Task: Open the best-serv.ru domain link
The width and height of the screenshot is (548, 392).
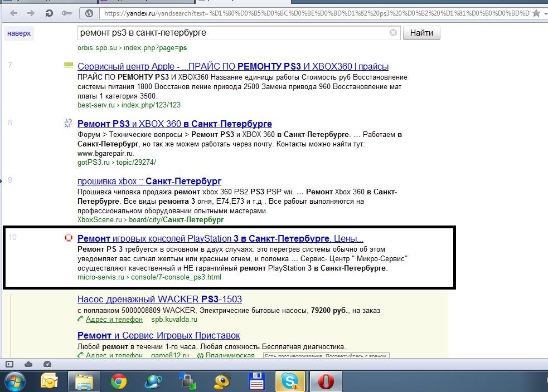Action: click(x=96, y=105)
